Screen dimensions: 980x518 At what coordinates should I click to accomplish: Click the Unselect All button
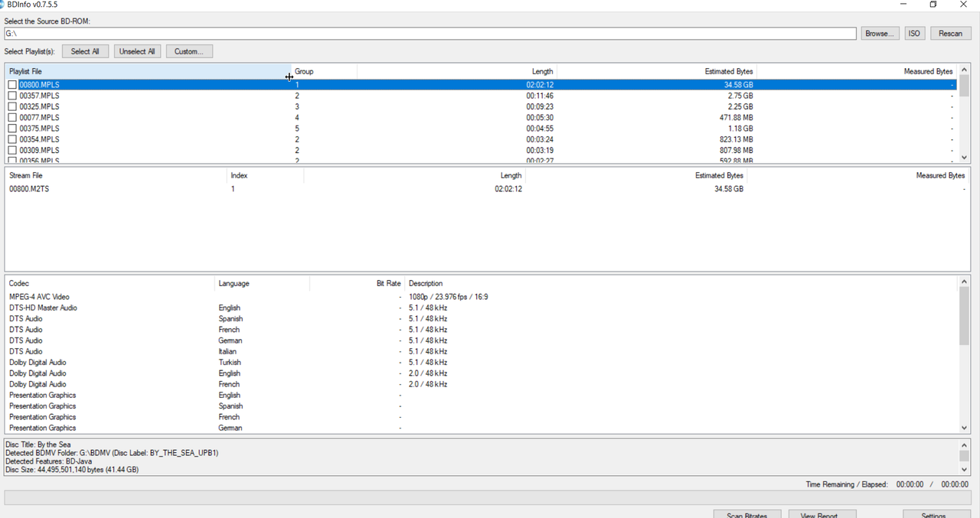(137, 51)
